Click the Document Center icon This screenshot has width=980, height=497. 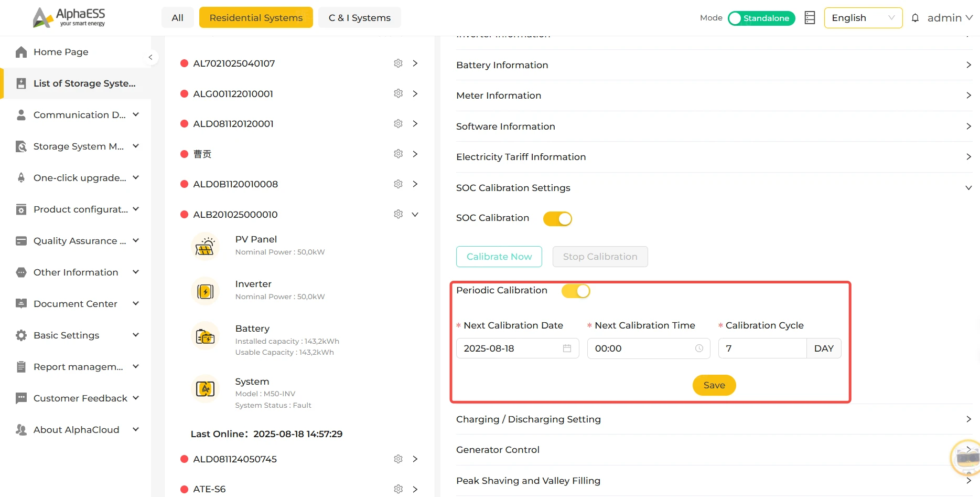[21, 304]
